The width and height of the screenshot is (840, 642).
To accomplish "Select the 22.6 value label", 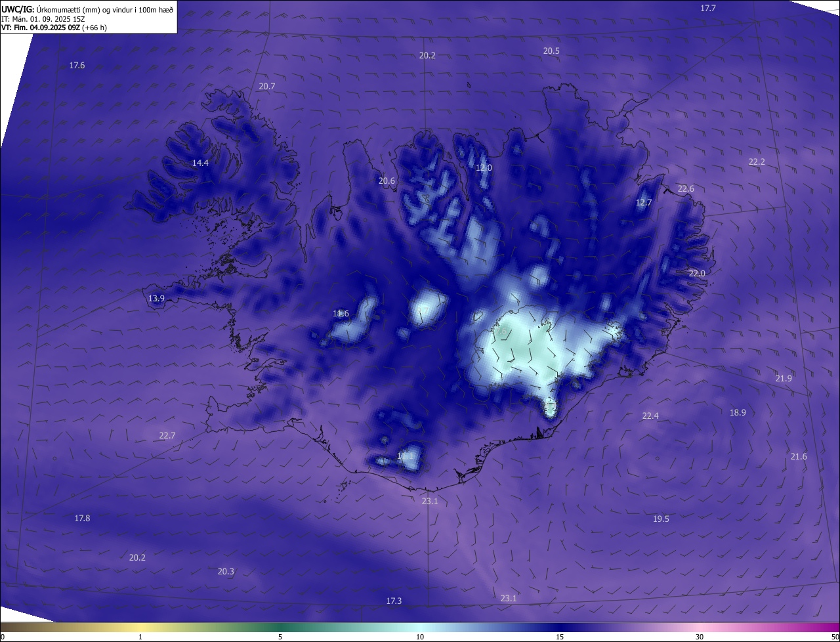I will pos(686,189).
